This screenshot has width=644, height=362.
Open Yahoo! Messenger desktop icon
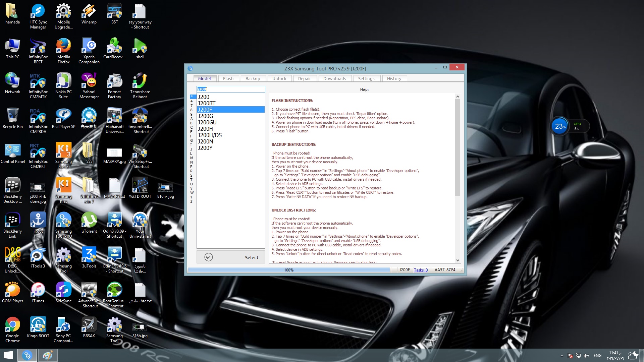[x=89, y=86]
